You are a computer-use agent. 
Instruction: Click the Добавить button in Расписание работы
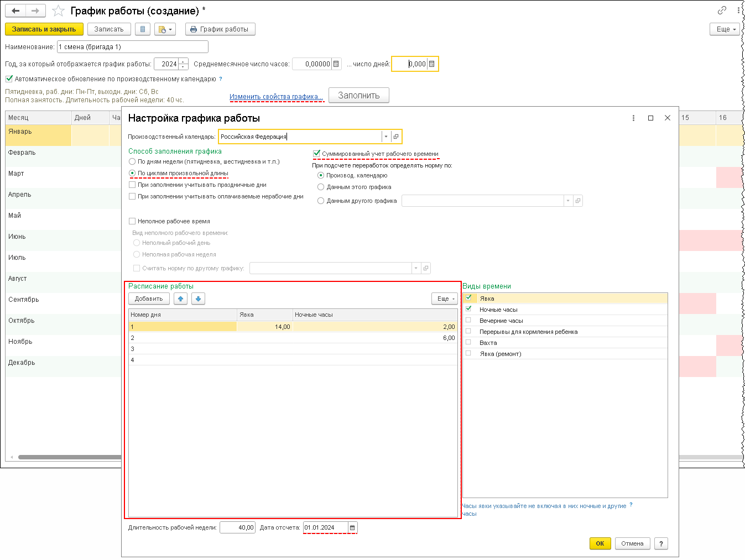coord(149,299)
